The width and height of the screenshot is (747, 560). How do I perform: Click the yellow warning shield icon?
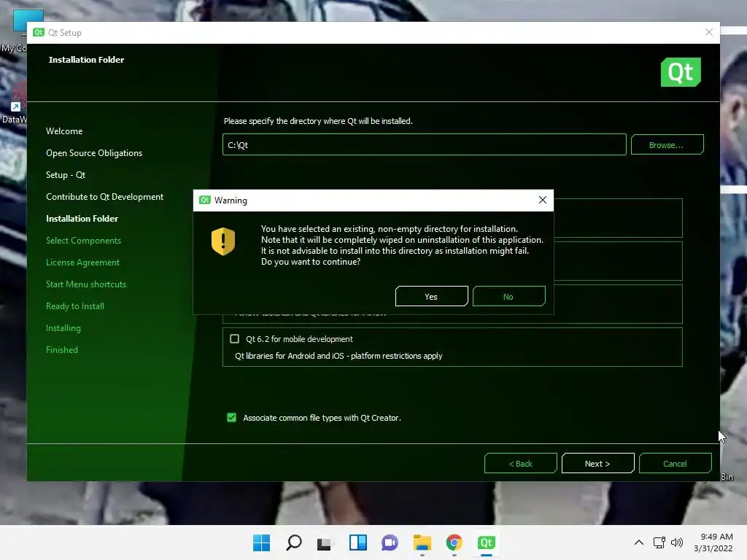[223, 241]
